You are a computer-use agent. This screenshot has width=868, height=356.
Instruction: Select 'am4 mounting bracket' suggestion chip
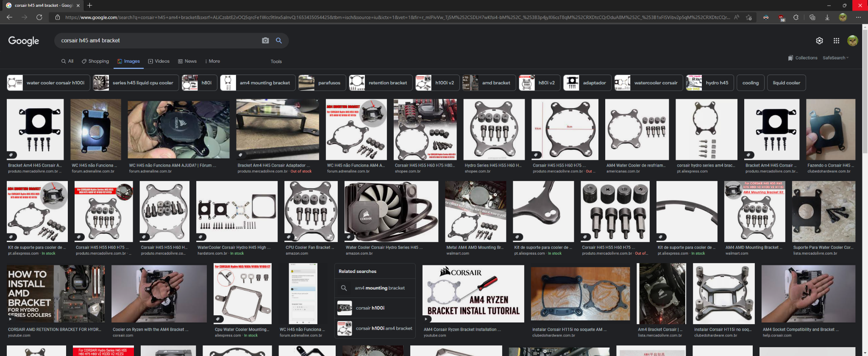click(258, 83)
